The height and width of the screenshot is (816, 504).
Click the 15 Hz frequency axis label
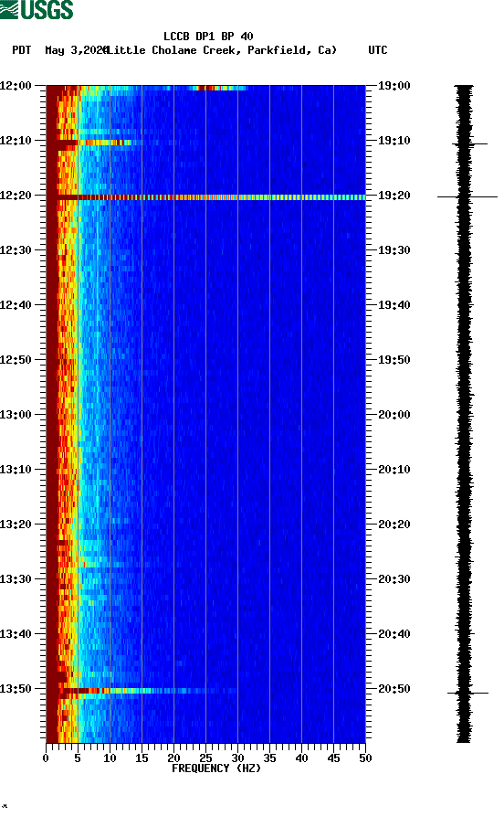(142, 758)
